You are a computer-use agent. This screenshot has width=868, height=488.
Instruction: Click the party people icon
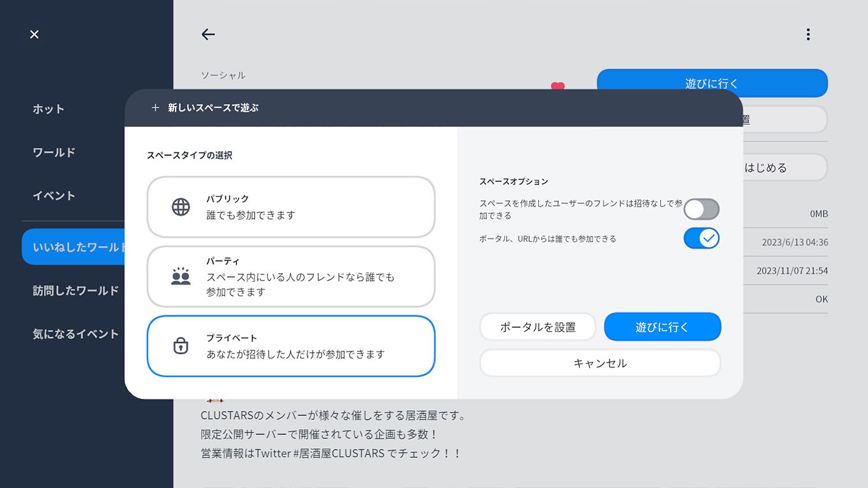[x=181, y=276]
